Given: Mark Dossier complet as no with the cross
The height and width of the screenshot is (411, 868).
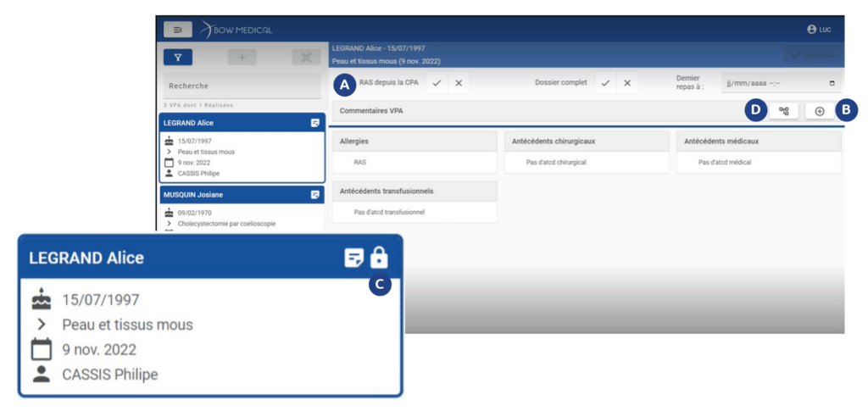Looking at the screenshot, I should 627,83.
